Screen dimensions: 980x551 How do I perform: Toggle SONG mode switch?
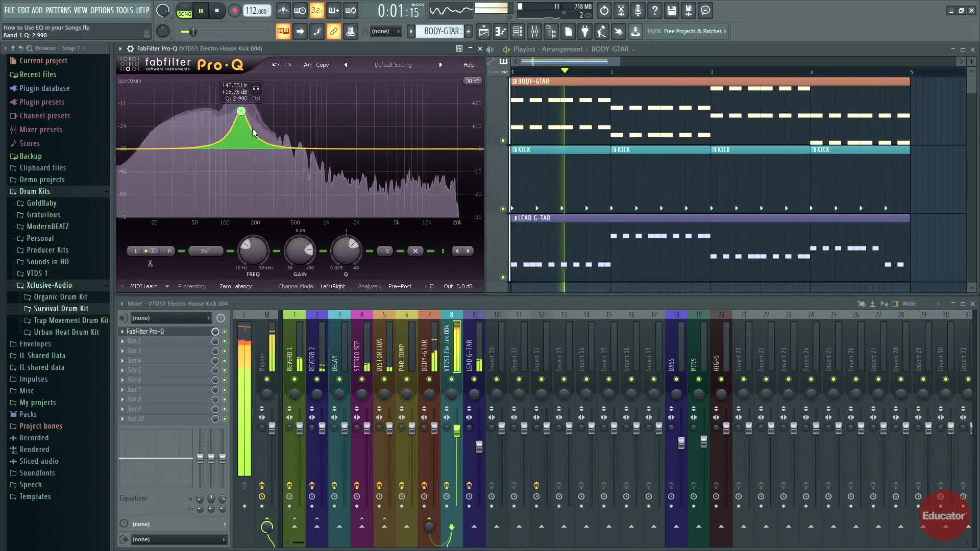pyautogui.click(x=184, y=11)
